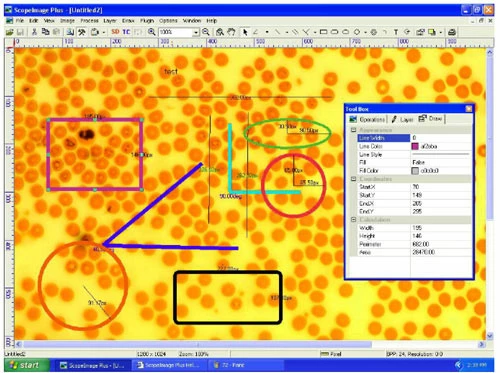
Task: Open the Process menu
Action: coord(89,21)
